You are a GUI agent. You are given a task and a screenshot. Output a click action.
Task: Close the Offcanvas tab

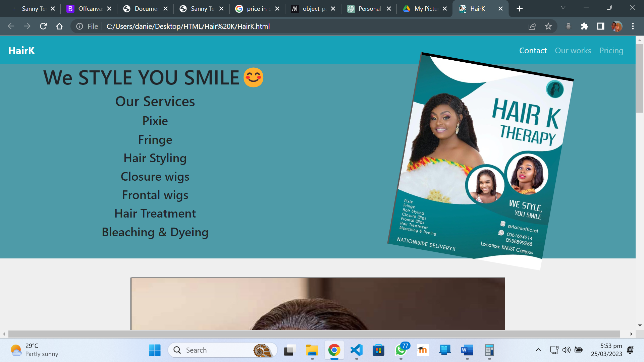coord(109,9)
